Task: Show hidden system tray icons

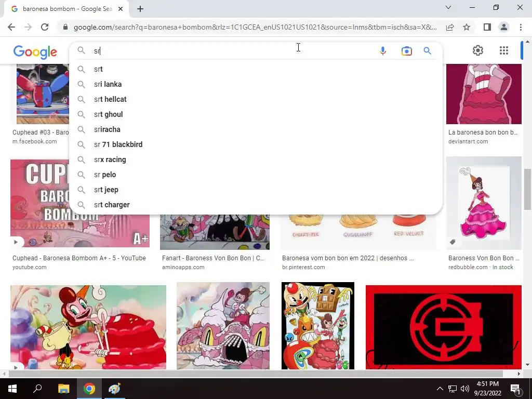Action: 440,389
